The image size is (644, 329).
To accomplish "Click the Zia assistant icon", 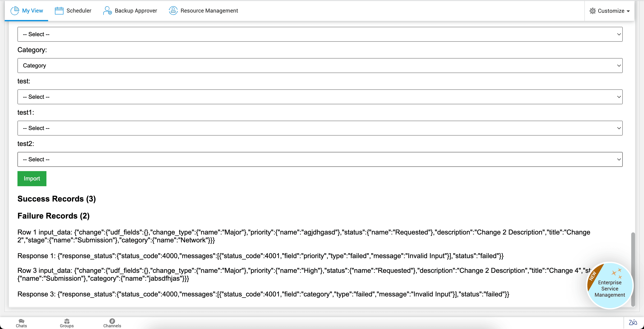I will click(632, 322).
